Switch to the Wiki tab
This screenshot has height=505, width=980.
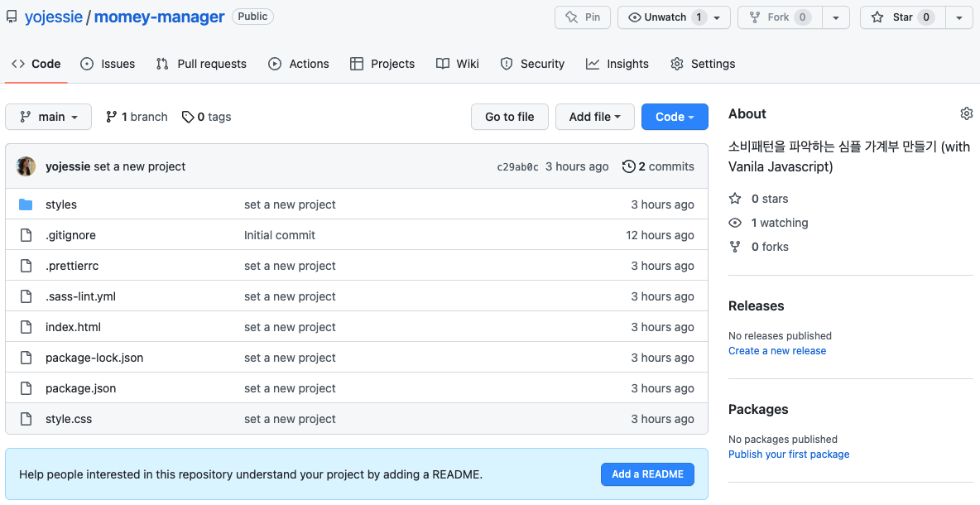pyautogui.click(x=458, y=64)
